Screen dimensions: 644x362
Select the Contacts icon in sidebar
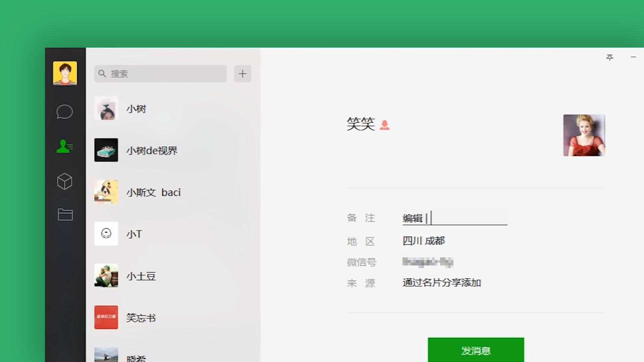[x=64, y=146]
